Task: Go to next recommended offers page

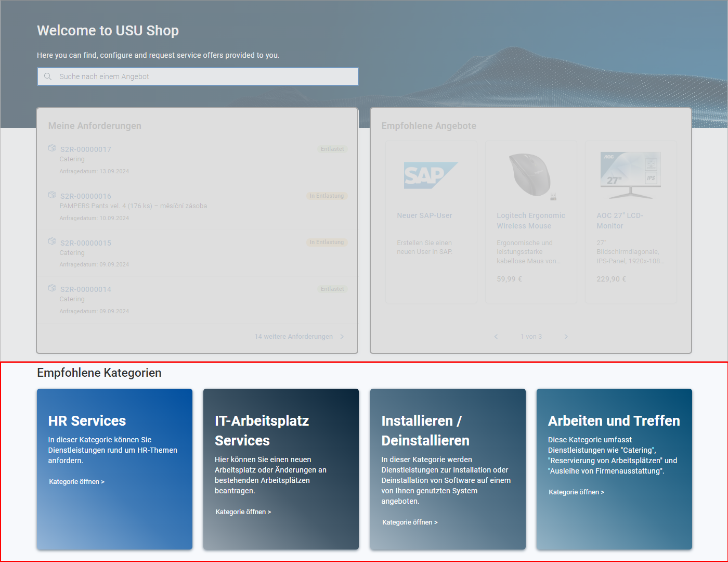Action: click(566, 337)
